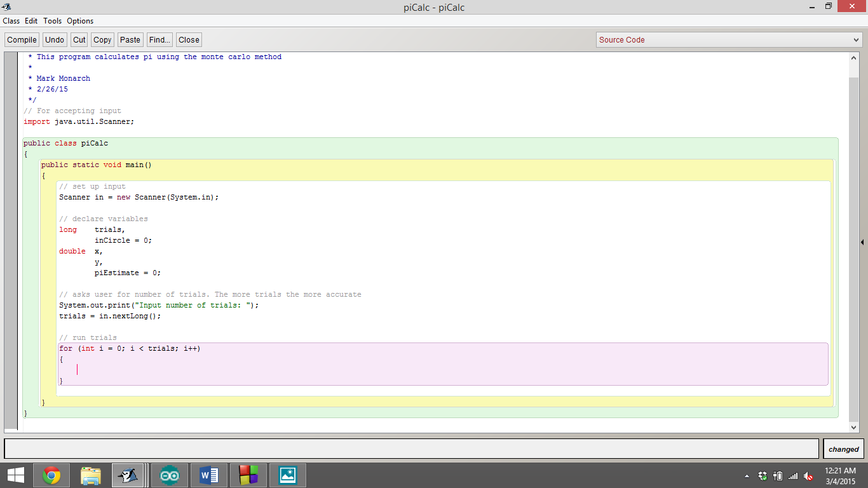
Task: Click the 'changed' status indicator
Action: pos(843,449)
